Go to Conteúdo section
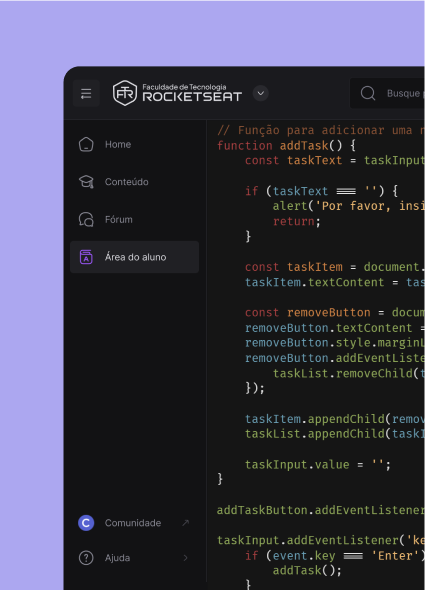This screenshot has width=425, height=590. [x=134, y=182]
